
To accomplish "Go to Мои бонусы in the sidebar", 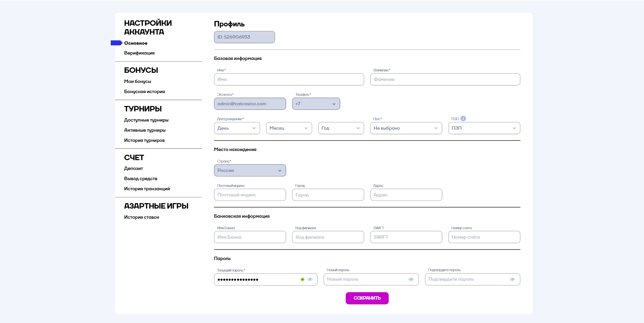I will [137, 82].
